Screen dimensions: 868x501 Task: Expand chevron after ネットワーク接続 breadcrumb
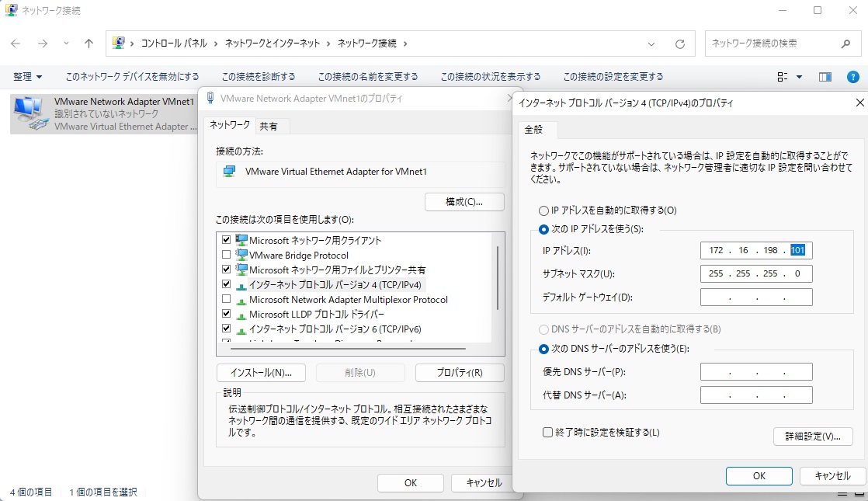click(x=405, y=43)
